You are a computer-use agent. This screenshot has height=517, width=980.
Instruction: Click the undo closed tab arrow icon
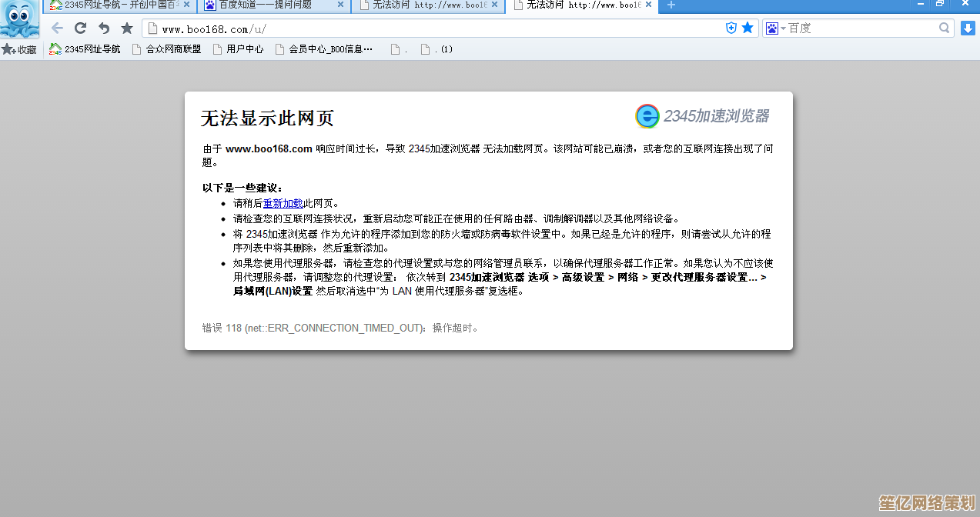pyautogui.click(x=104, y=28)
